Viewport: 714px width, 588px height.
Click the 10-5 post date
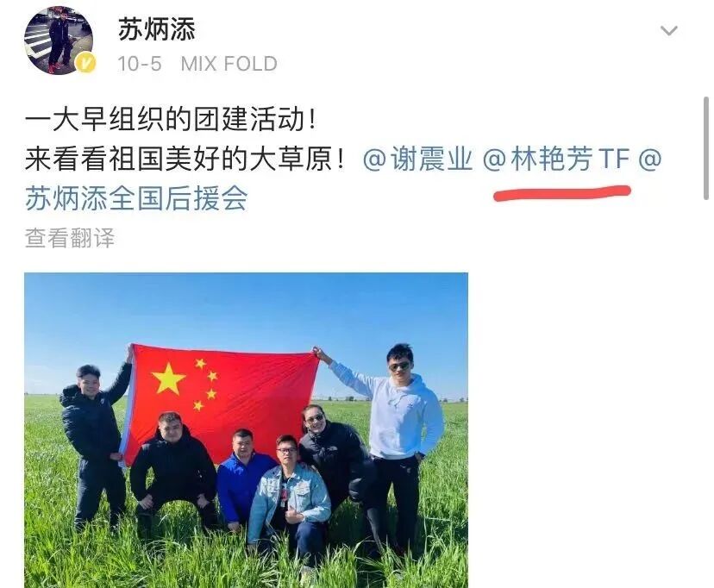(x=140, y=64)
